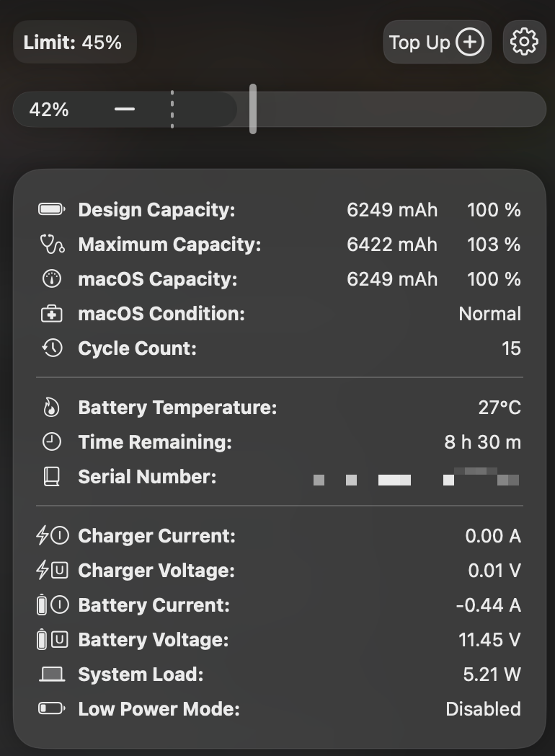Click the Low Power Mode battery icon
Viewport: 555px width, 756px height.
pos(52,709)
